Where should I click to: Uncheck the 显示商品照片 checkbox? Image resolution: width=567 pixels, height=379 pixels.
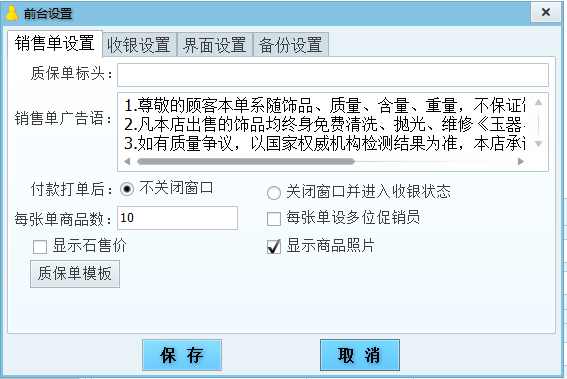tap(274, 247)
